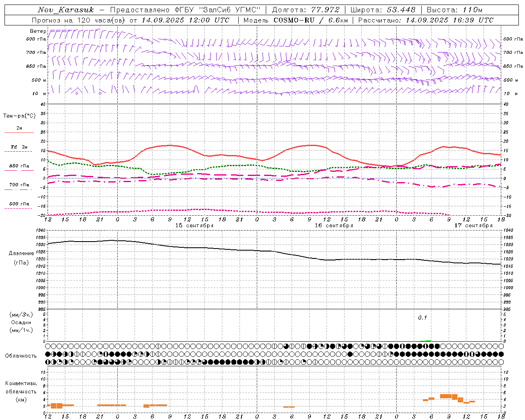The image size is (525, 420).
Task: Select the Долгота: 77.972 header value
Action: 306,10
